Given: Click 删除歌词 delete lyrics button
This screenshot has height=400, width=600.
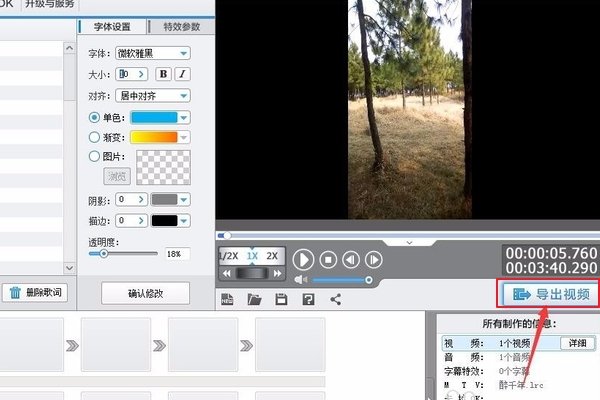Looking at the screenshot, I should coord(35,293).
